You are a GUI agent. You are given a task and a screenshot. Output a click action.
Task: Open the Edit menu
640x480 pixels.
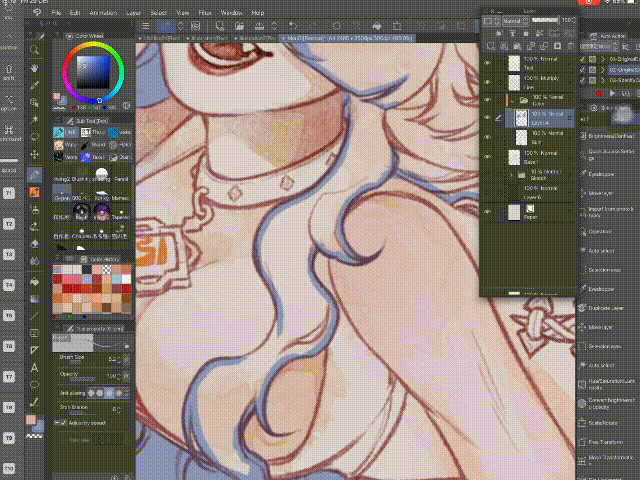[x=74, y=13]
